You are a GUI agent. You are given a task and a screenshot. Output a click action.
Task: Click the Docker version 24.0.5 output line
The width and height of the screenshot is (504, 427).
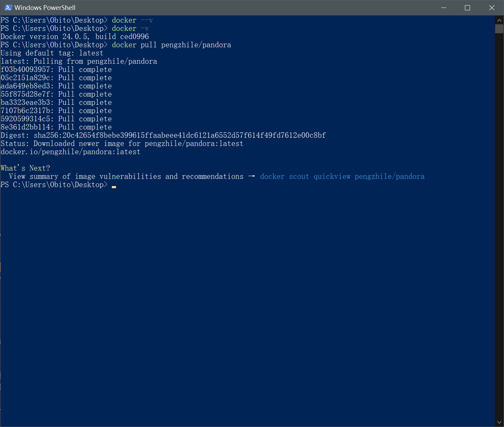[x=75, y=37]
